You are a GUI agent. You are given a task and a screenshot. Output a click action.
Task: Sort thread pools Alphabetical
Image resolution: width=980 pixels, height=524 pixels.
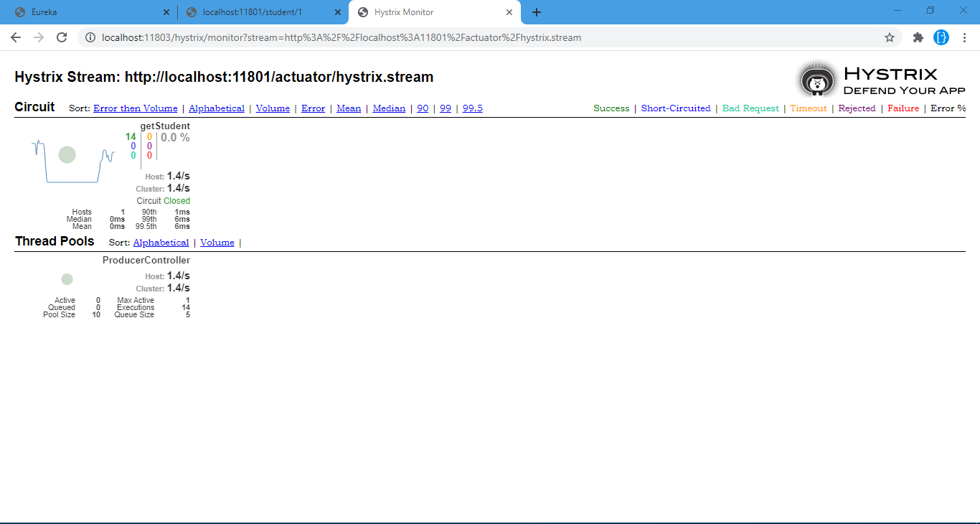[161, 243]
